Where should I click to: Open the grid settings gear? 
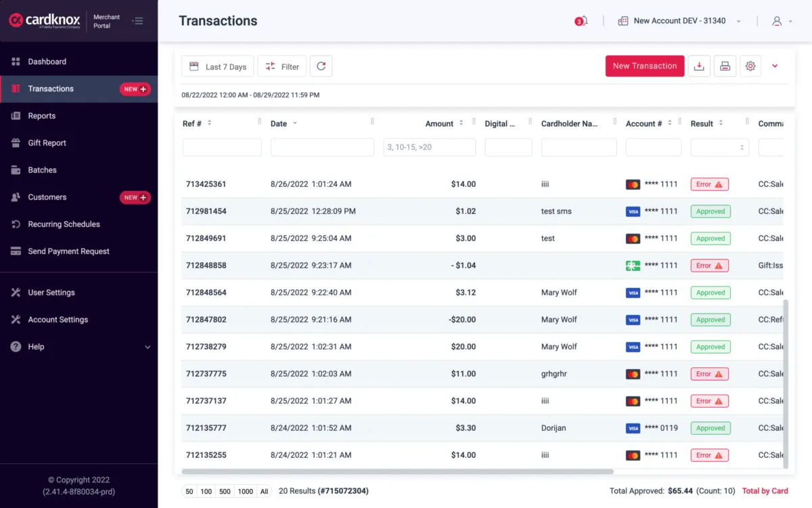click(750, 66)
